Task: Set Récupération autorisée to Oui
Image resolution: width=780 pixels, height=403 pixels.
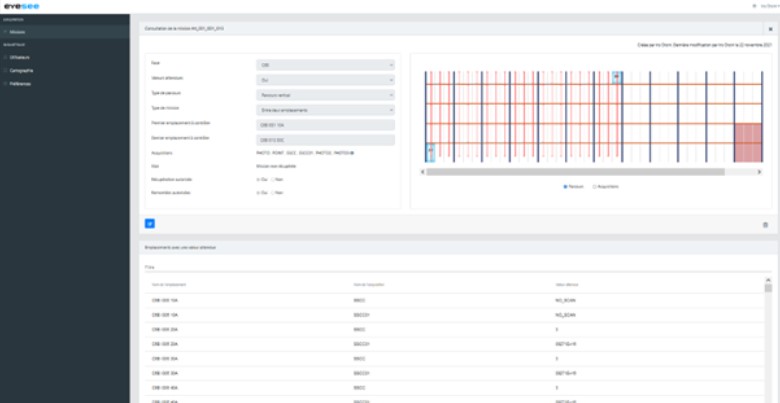Action: coord(258,179)
